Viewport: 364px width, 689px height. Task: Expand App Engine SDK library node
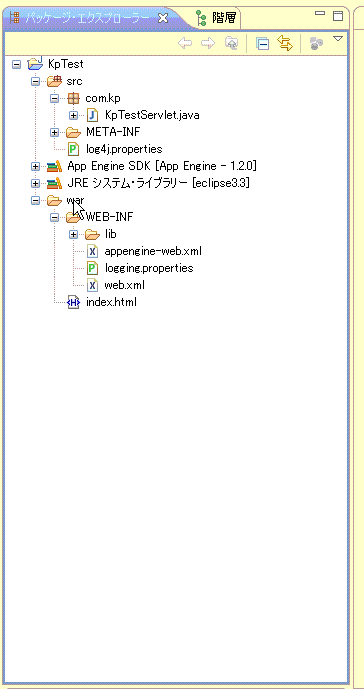[36, 167]
